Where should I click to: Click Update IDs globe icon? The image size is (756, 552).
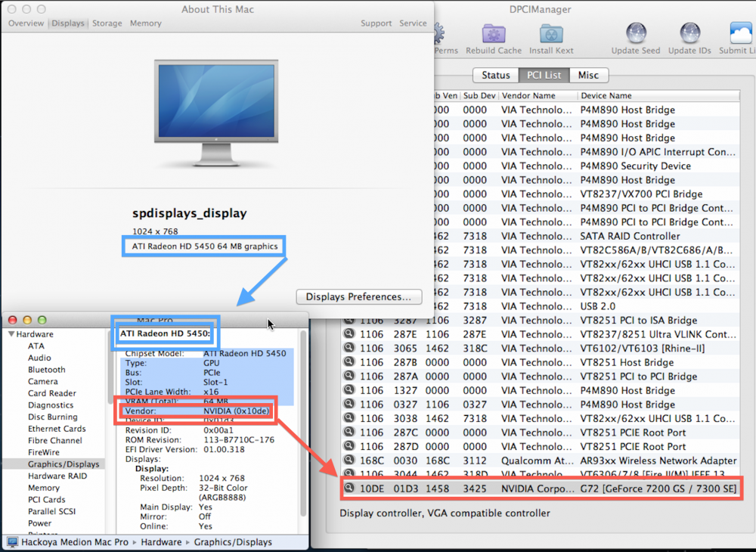(689, 34)
